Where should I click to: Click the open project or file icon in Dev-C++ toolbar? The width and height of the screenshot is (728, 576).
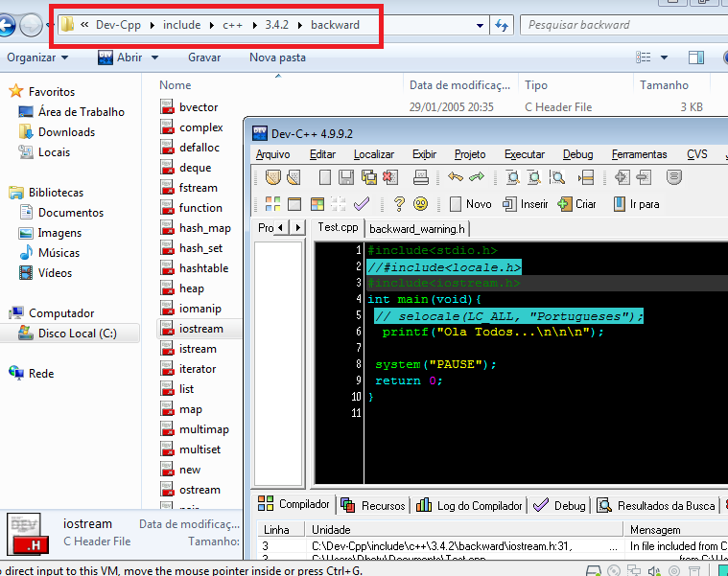pos(273,177)
